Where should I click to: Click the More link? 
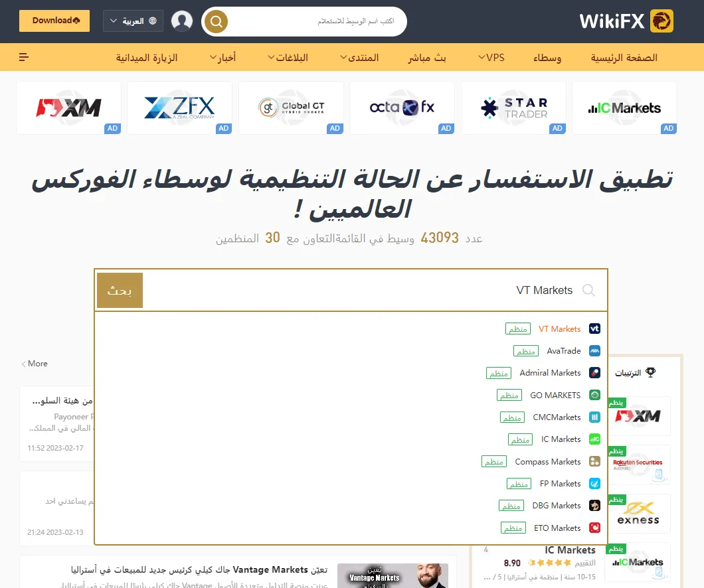click(x=35, y=363)
